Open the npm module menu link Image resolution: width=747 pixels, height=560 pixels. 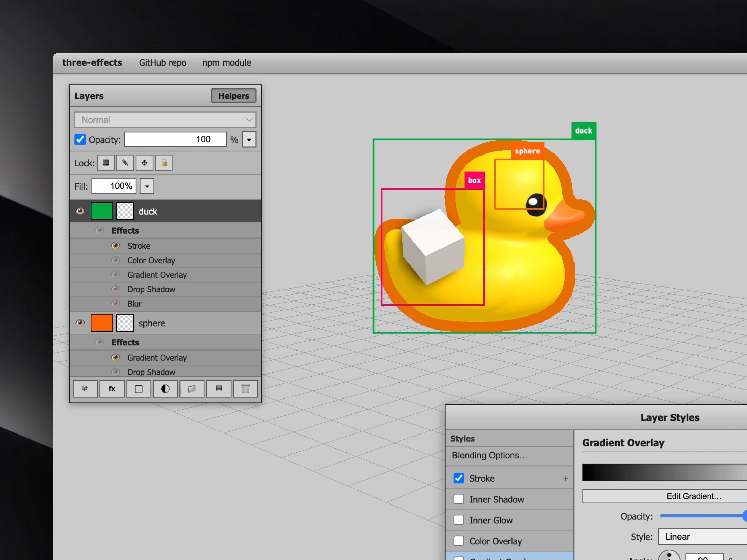[227, 63]
